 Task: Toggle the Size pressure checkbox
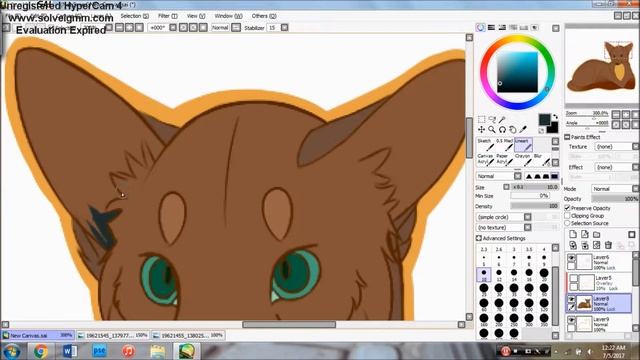tap(507, 187)
